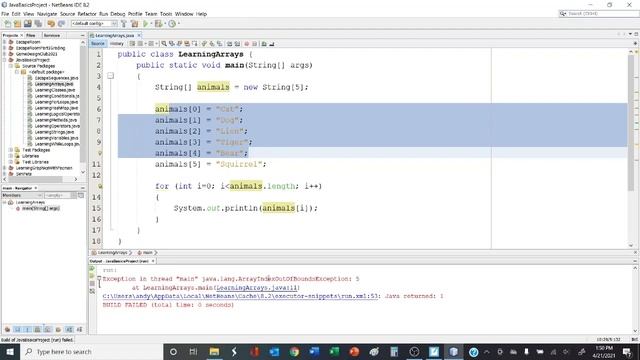Image resolution: width=640 pixels, height=360 pixels.
Task: Click the Undo toolbar icon
Action: (51, 24)
